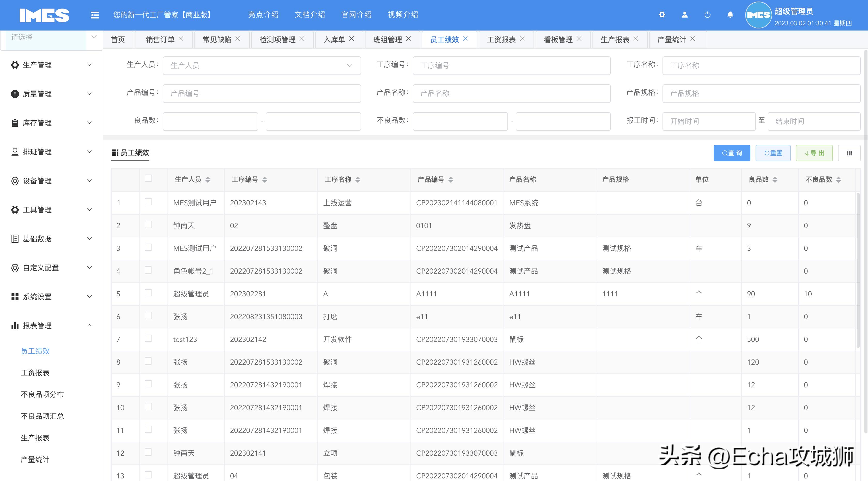The width and height of the screenshot is (868, 481).
Task: Click the 排班管理 person icon in sidebar
Action: coord(14,152)
